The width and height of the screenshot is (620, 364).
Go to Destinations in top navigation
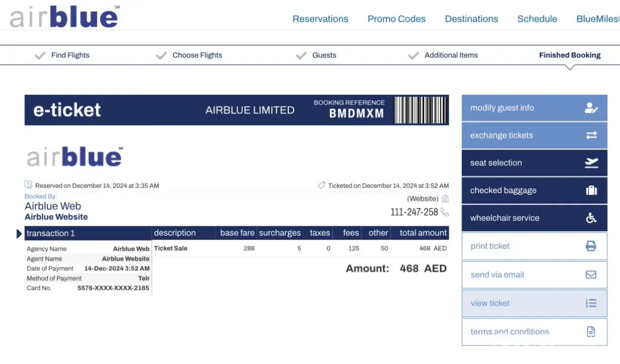click(471, 19)
